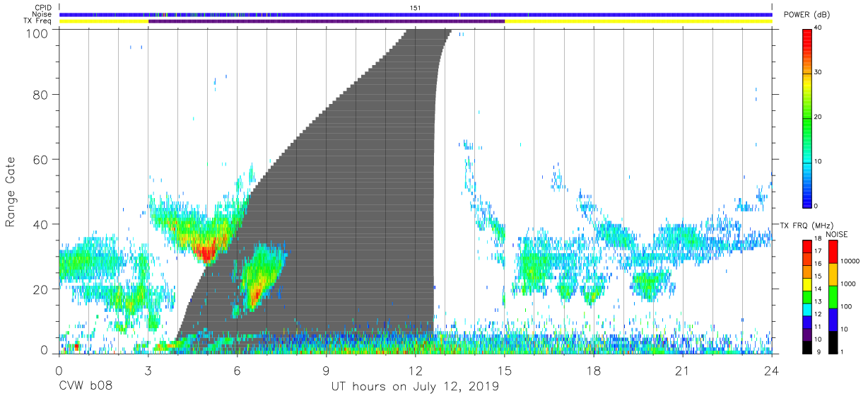This screenshot has width=868, height=401.
Task: Click the Noise strip above the plot
Action: pyautogui.click(x=416, y=14)
